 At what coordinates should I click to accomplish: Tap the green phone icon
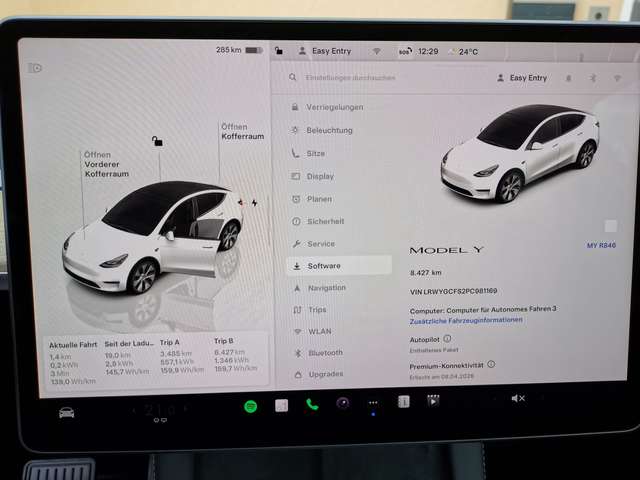[312, 404]
